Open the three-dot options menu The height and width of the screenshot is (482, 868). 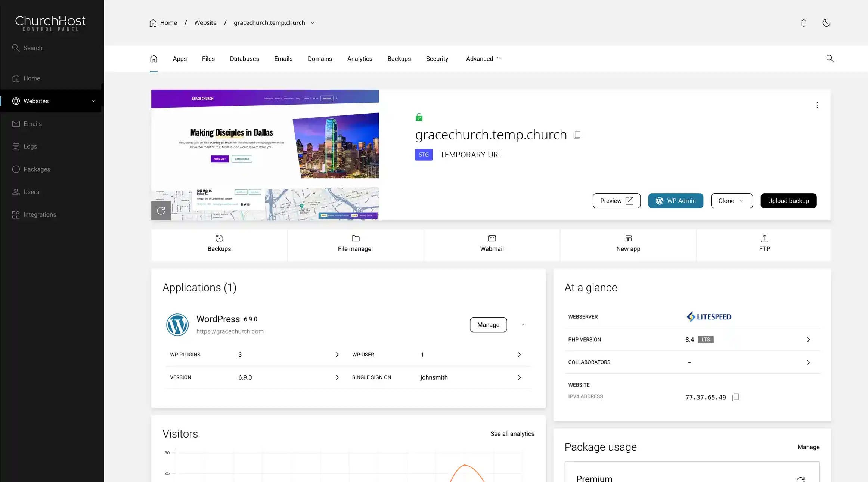[x=817, y=105]
